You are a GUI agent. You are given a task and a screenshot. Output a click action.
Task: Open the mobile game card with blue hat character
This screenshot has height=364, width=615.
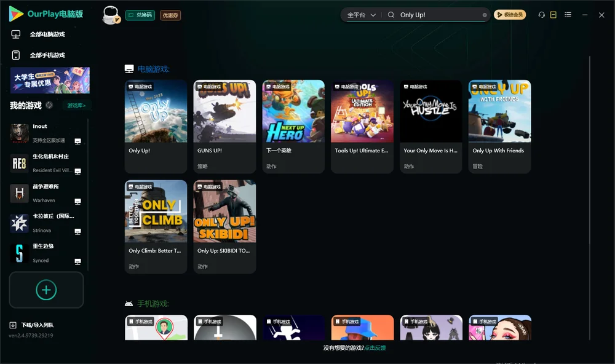(x=362, y=328)
